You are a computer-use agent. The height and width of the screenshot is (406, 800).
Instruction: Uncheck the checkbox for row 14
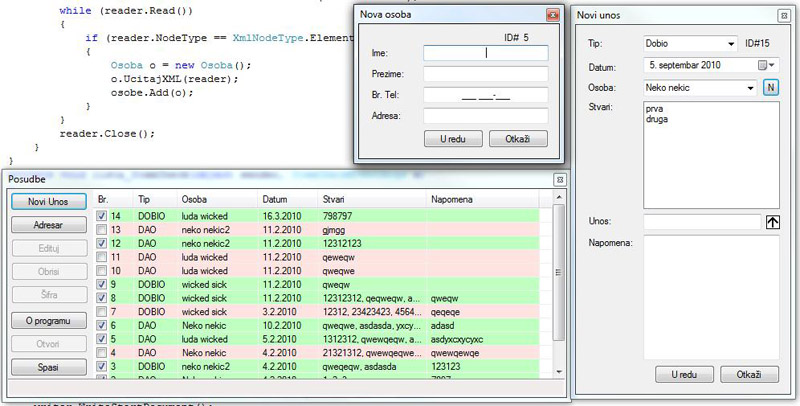pos(102,216)
